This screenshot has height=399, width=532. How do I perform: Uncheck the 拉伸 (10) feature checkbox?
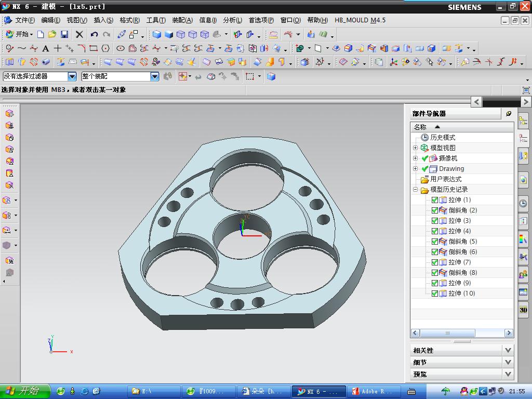tap(435, 294)
